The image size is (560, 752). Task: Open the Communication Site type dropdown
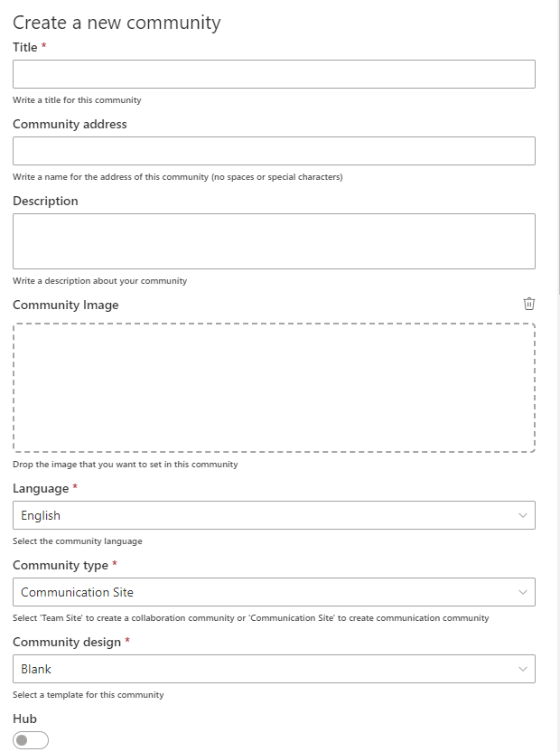[x=274, y=592]
